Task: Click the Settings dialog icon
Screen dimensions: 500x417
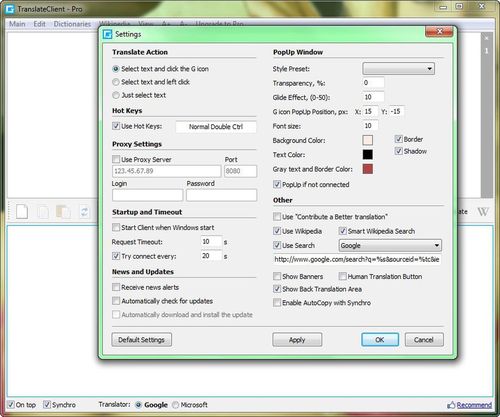Action: 107,34
